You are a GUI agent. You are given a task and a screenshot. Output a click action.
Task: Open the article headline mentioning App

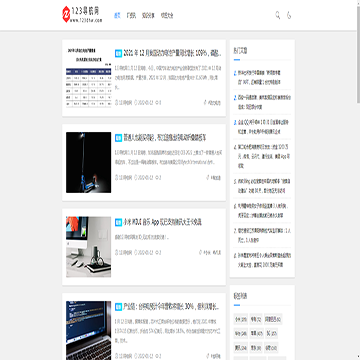pyautogui.click(x=163, y=222)
